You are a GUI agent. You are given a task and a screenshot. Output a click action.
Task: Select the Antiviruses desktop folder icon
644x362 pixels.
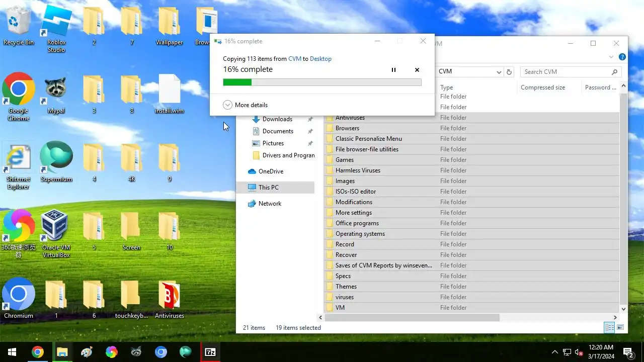click(x=170, y=299)
